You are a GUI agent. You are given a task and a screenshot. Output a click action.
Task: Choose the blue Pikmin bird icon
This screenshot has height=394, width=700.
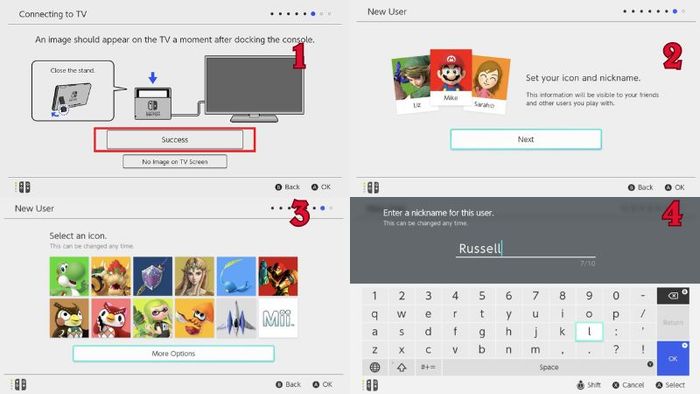pyautogui.click(x=236, y=276)
